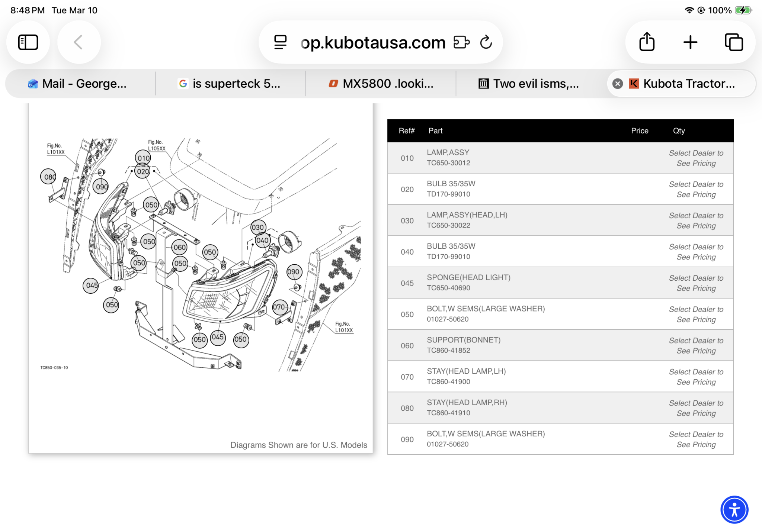Tap the kubotausa.com address field
This screenshot has height=532, width=762.
pyautogui.click(x=373, y=42)
